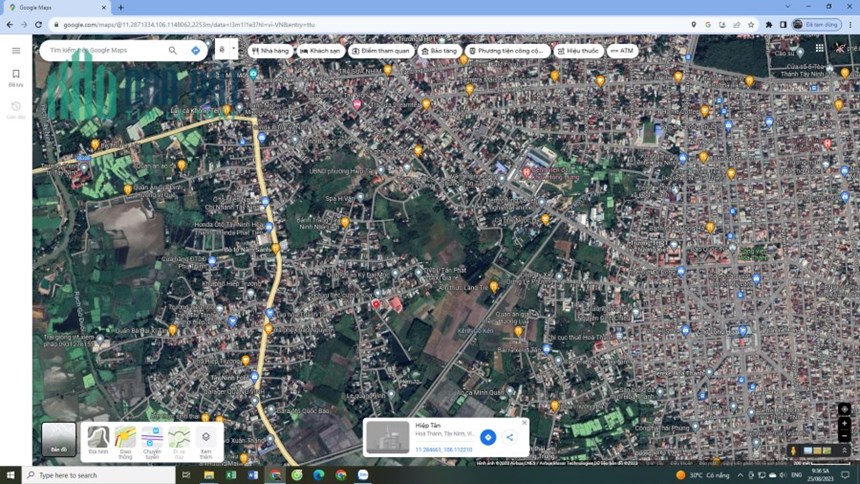860x484 pixels.
Task: Click the Google icon in address bar
Action: pos(708,25)
